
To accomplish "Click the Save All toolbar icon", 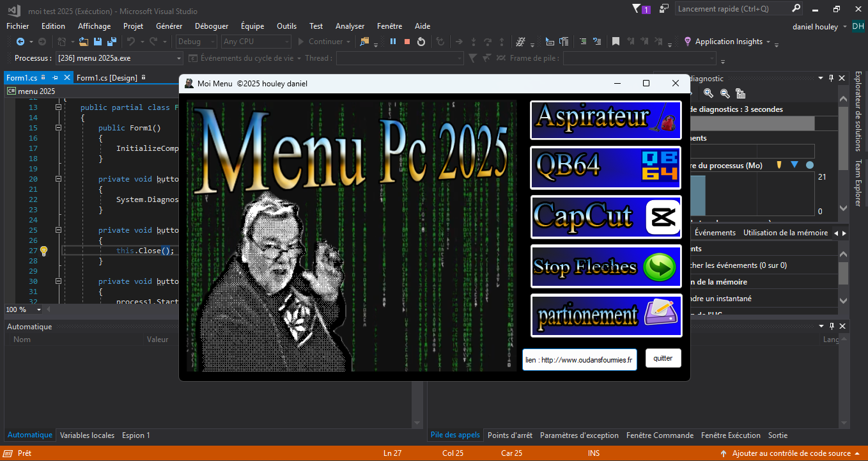I will [x=112, y=42].
